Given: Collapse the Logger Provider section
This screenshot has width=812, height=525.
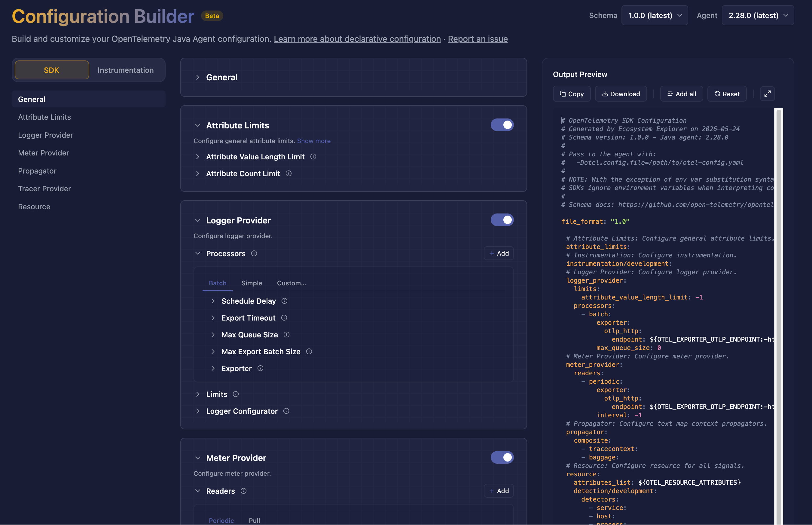Looking at the screenshot, I should [x=198, y=220].
